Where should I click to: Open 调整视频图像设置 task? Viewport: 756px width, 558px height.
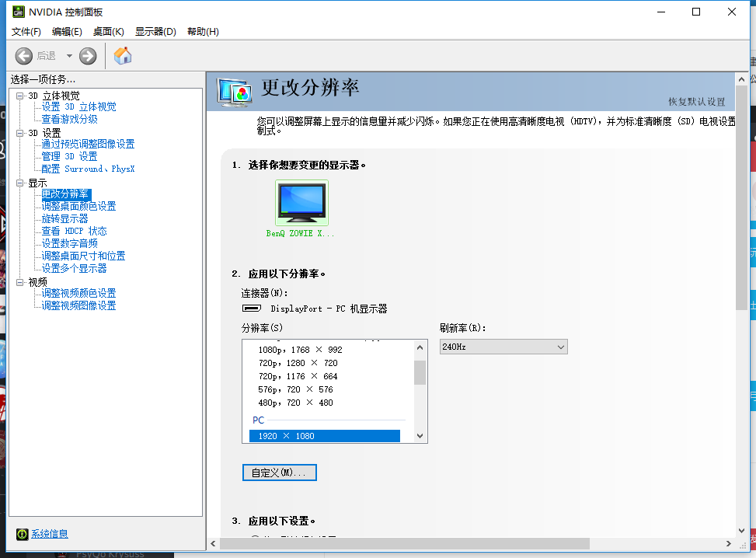click(x=78, y=305)
